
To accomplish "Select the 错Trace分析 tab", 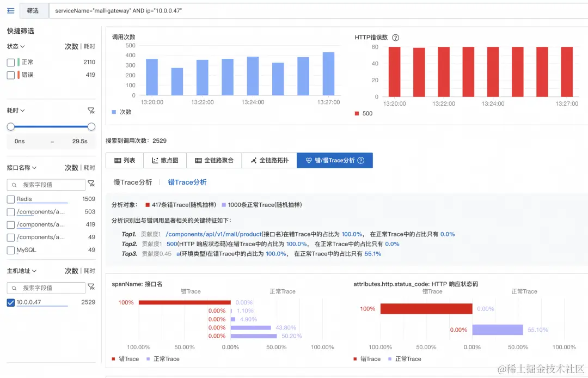I will (x=187, y=182).
